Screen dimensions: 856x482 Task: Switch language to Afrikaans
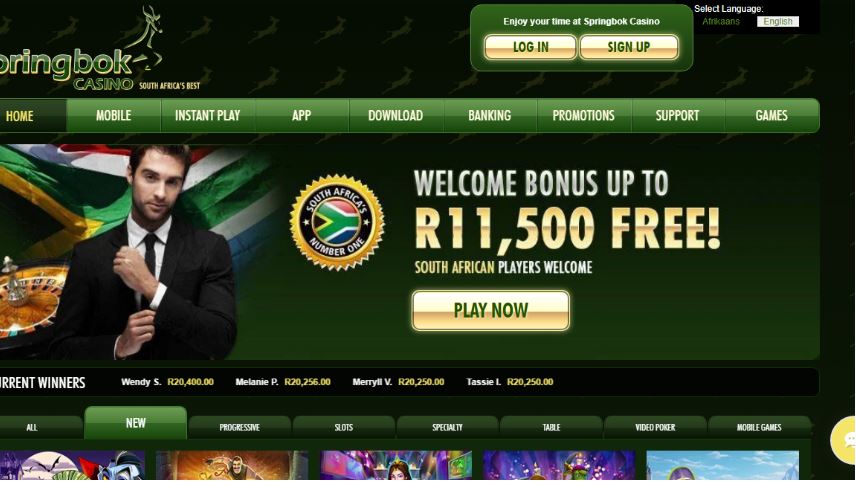[x=721, y=21]
